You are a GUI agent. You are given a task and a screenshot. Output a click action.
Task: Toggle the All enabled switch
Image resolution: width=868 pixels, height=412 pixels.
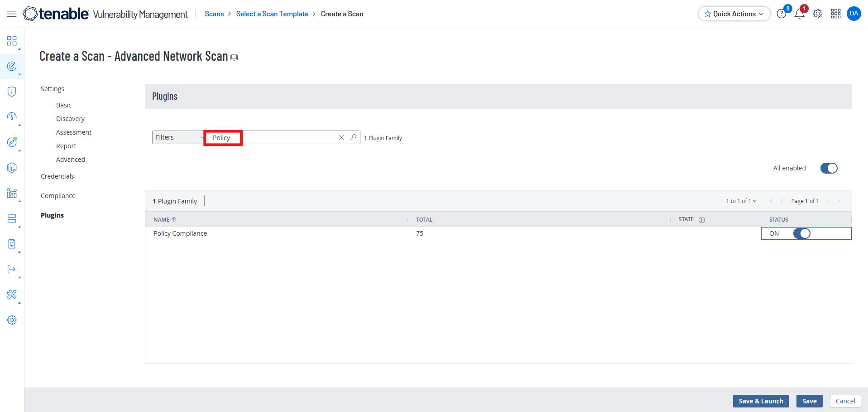(x=829, y=168)
